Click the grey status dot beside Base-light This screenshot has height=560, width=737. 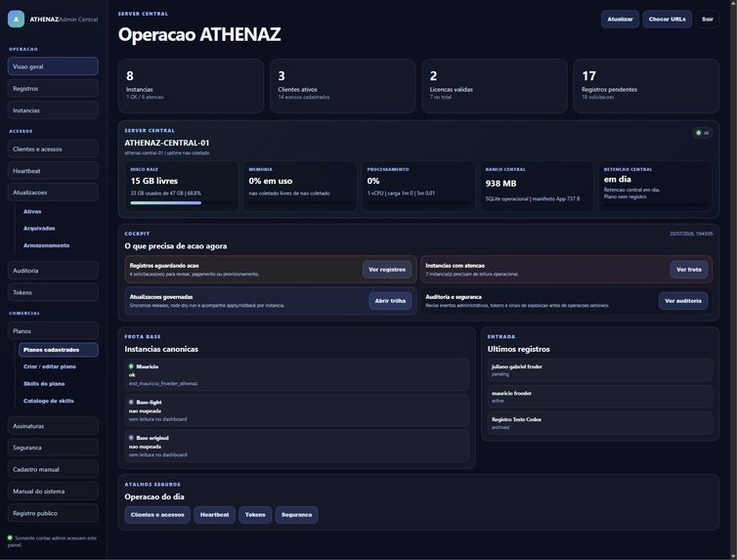coord(131,402)
